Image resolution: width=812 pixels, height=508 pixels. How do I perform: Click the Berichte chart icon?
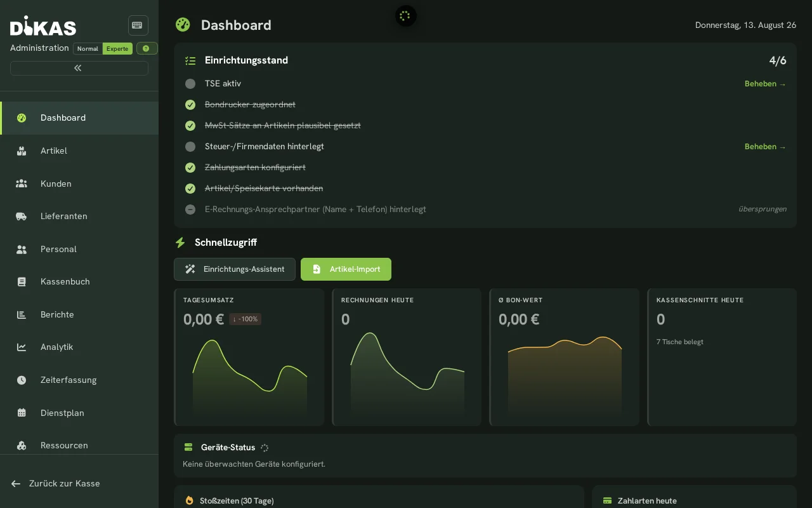click(x=22, y=315)
